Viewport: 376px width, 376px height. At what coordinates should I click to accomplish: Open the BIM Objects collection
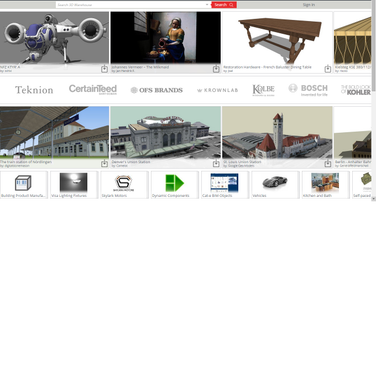pos(225,185)
